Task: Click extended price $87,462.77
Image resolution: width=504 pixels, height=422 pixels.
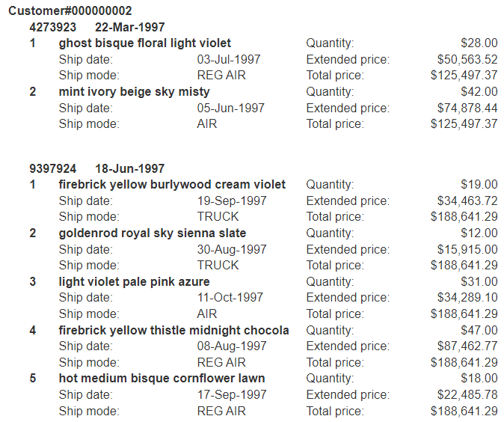Action: coord(467,346)
